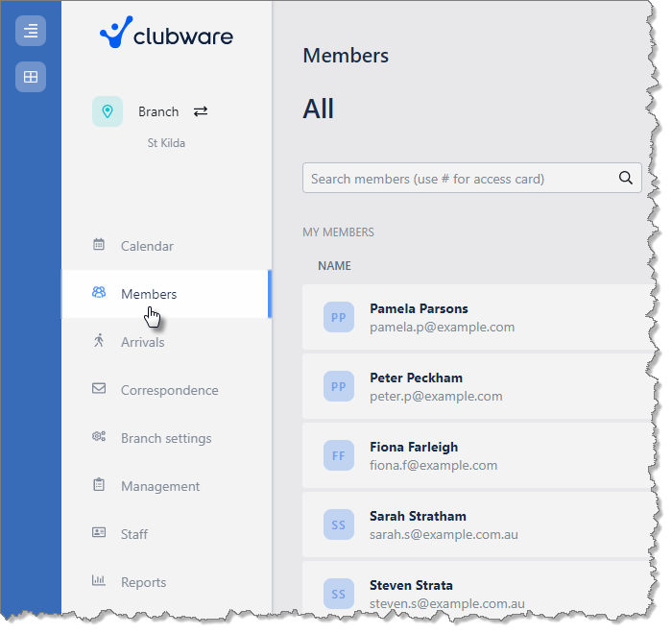Open Branch settings

pos(166,438)
